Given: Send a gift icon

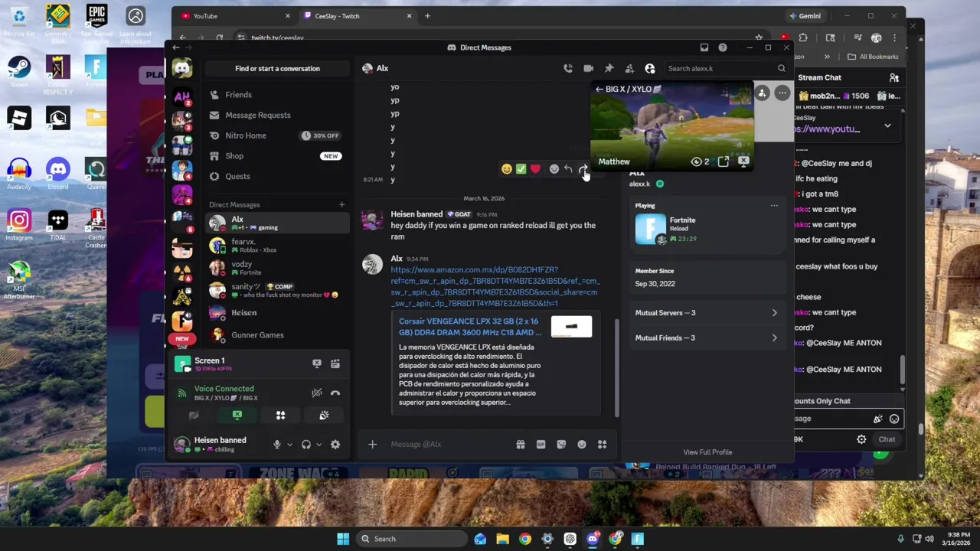Looking at the screenshot, I should [521, 444].
